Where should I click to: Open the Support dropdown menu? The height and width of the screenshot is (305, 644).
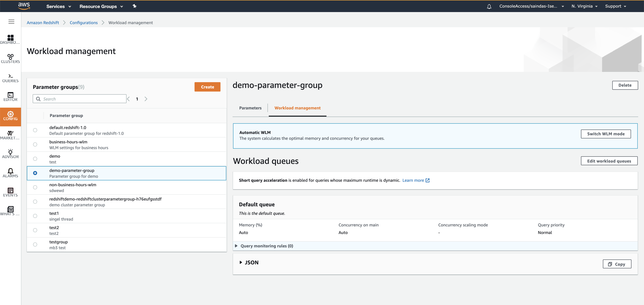[x=616, y=6]
